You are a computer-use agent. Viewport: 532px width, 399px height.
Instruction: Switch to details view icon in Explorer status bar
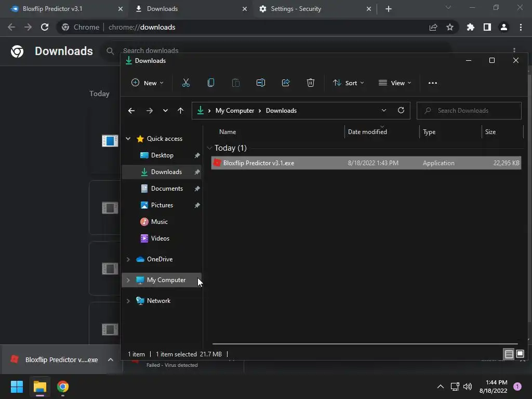pyautogui.click(x=509, y=354)
